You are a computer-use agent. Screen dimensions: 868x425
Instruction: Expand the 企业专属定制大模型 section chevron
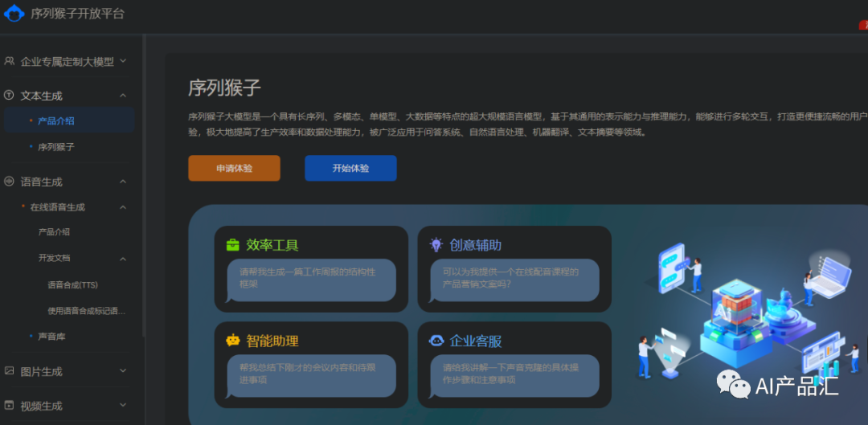pyautogui.click(x=123, y=61)
